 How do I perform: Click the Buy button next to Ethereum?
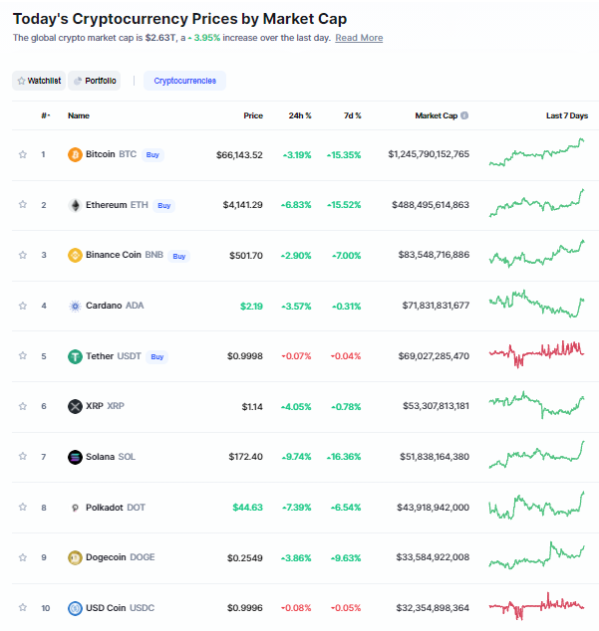point(164,206)
